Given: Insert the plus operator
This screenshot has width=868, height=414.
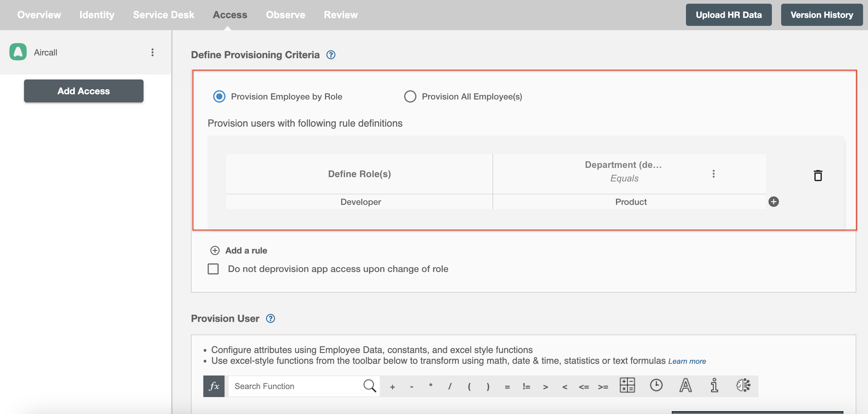Looking at the screenshot, I should click(392, 387).
